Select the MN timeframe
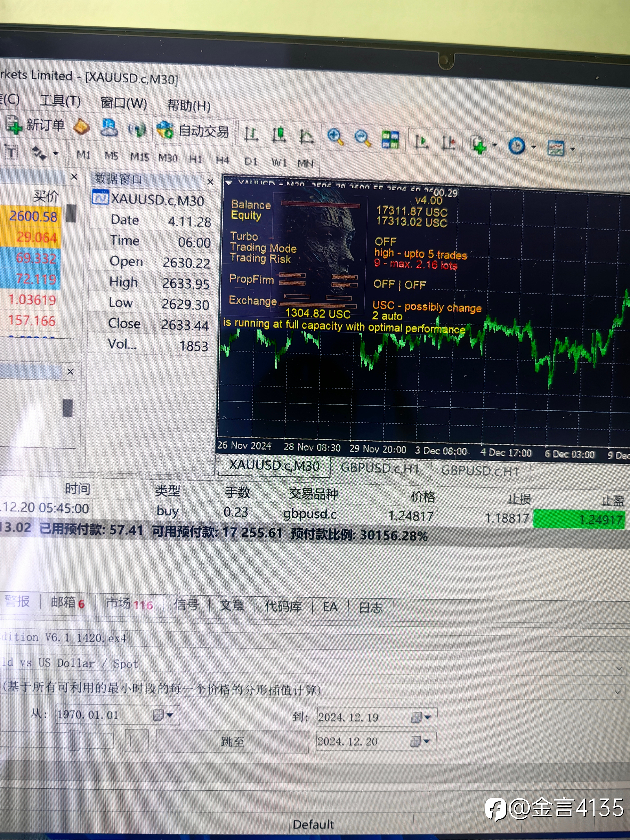630x840 pixels. [305, 164]
